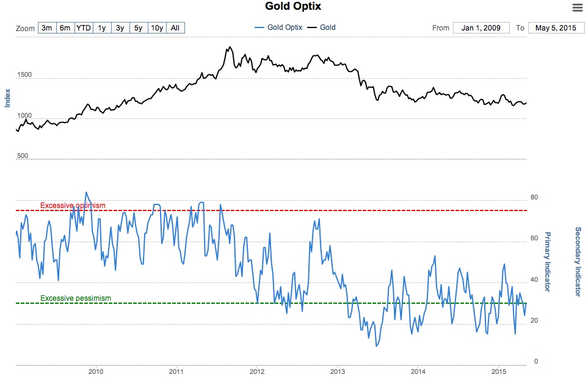Edit the To date field
This screenshot has height=377, width=588.
(555, 28)
